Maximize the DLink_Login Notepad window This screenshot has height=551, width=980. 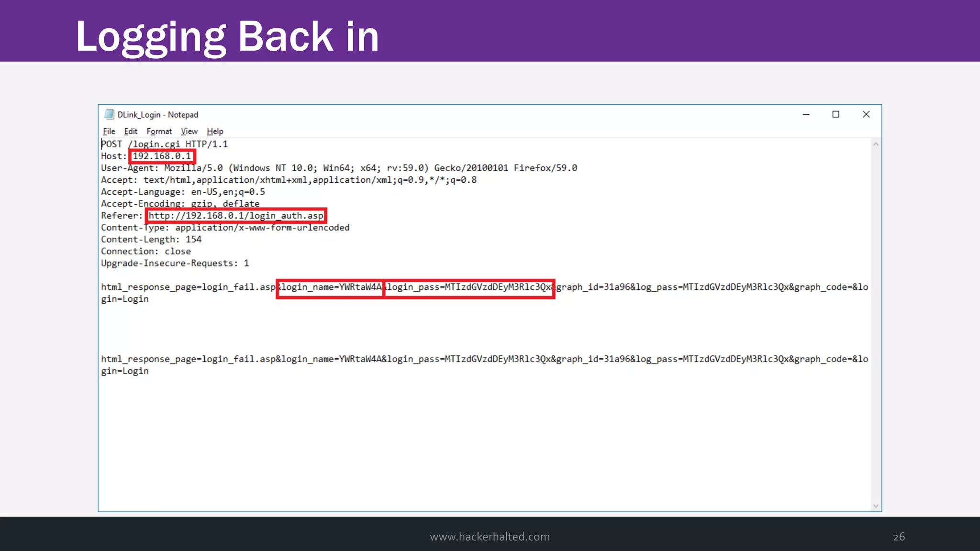pyautogui.click(x=835, y=114)
